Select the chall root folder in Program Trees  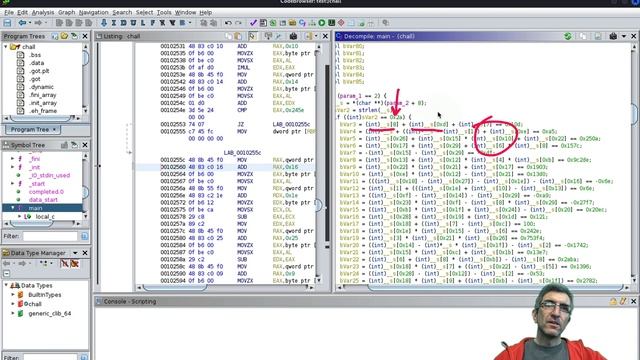coord(28,47)
